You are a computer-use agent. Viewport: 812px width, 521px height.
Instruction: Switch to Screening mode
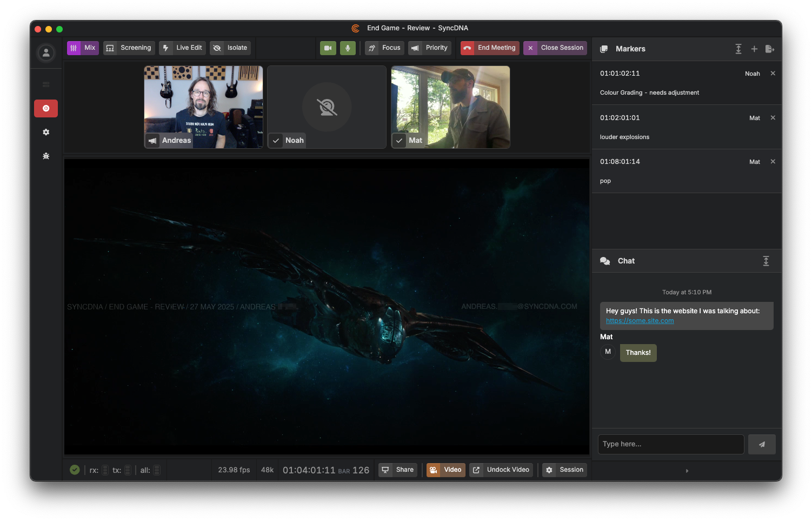tap(129, 48)
